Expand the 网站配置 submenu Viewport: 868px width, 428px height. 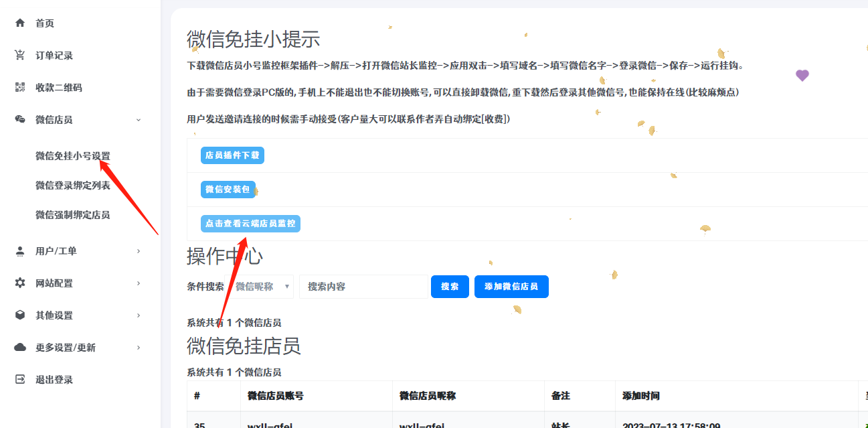(139, 283)
